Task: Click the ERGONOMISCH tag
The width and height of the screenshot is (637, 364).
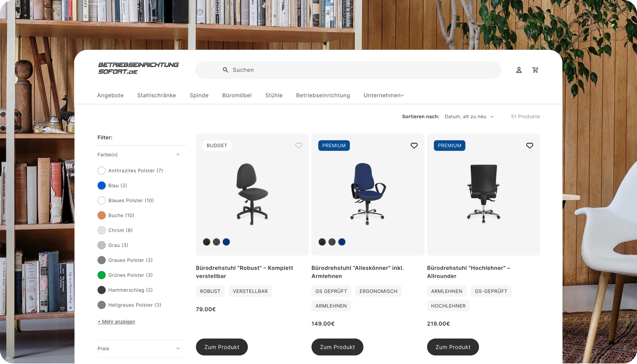Action: (378, 291)
